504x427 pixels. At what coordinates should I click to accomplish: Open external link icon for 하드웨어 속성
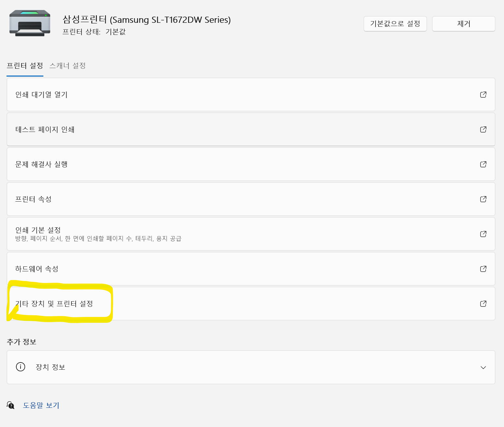click(x=483, y=269)
